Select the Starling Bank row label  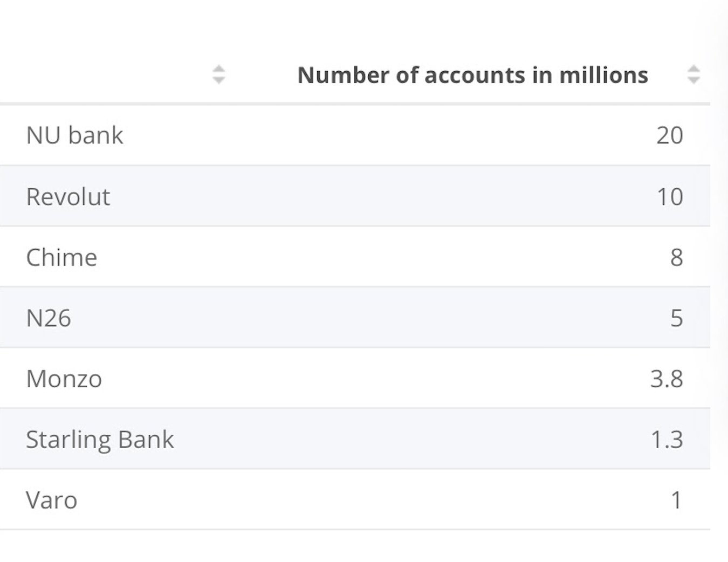coord(100,440)
